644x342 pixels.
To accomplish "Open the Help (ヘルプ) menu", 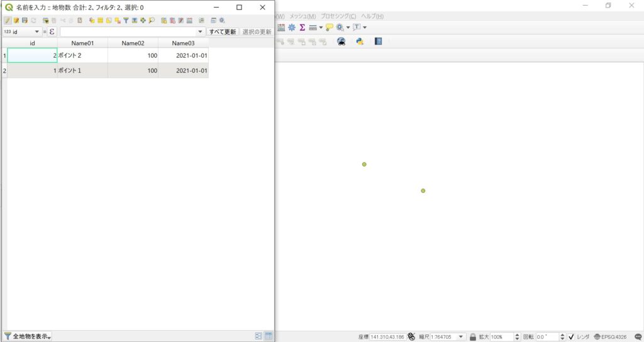I will click(x=372, y=16).
